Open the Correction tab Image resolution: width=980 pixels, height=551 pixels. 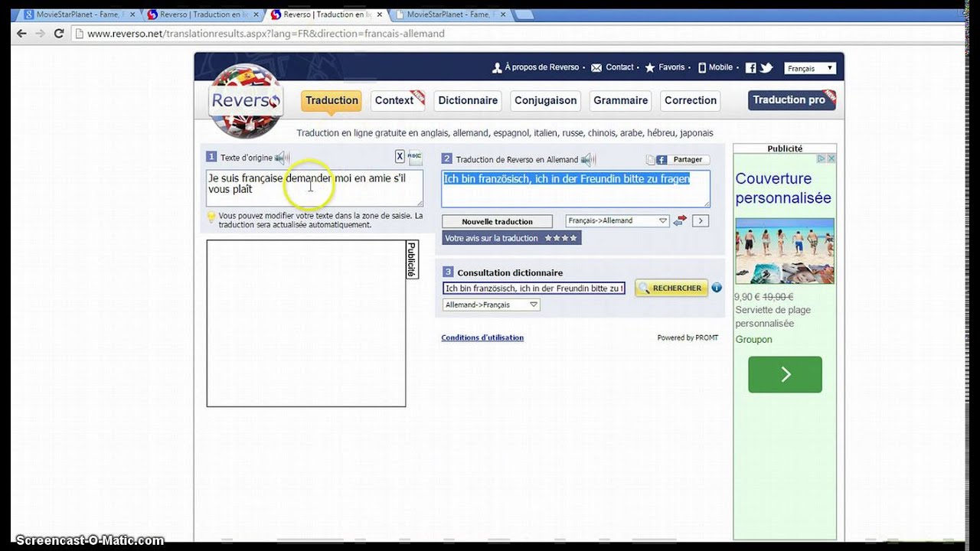[691, 100]
